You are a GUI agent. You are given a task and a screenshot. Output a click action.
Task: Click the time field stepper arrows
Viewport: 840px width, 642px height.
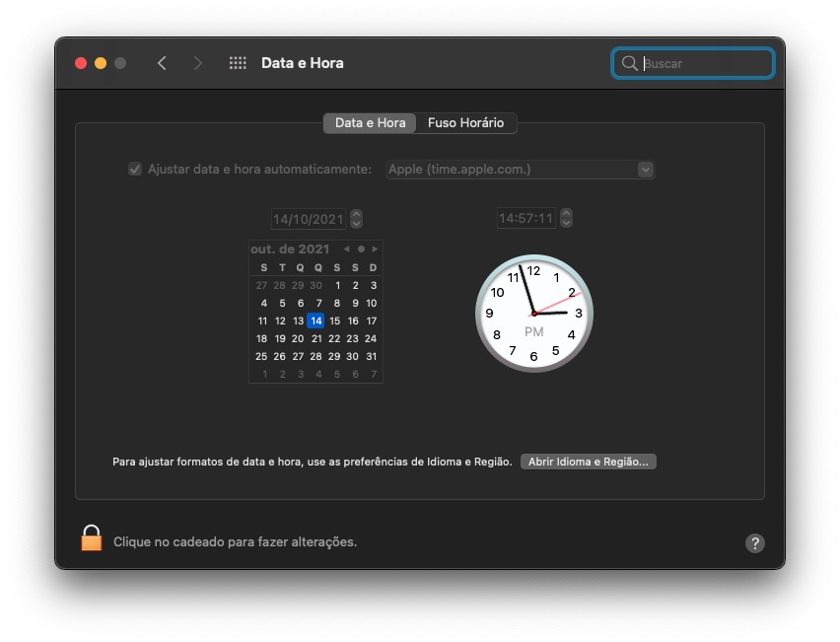point(566,219)
